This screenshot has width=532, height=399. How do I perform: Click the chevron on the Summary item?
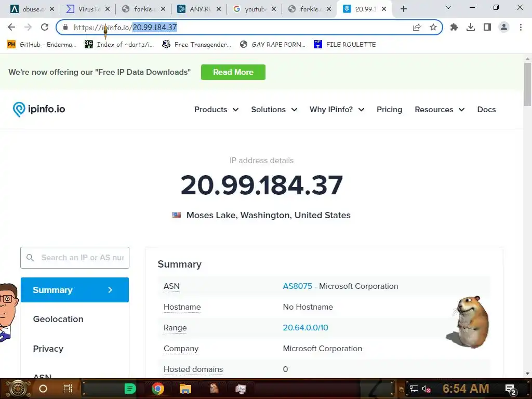pos(110,290)
